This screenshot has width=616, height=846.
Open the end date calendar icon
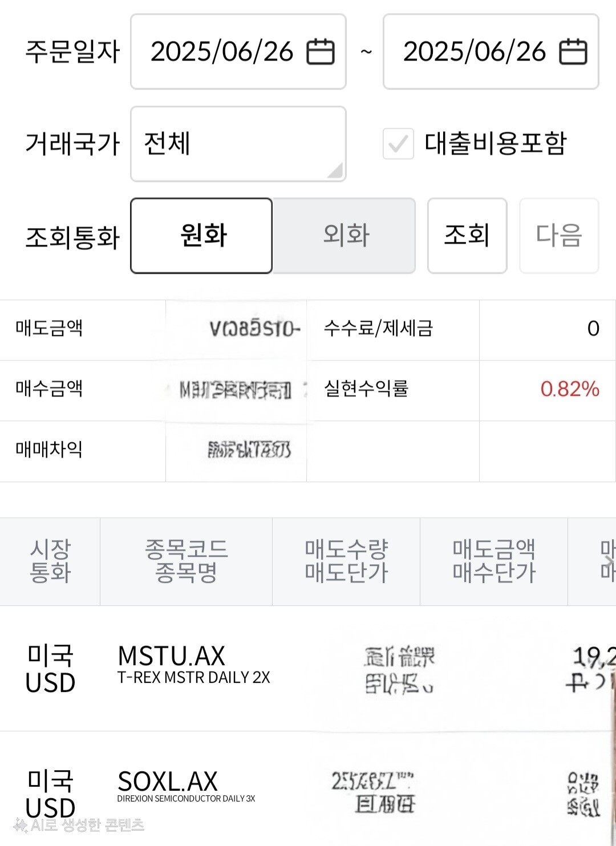click(573, 52)
